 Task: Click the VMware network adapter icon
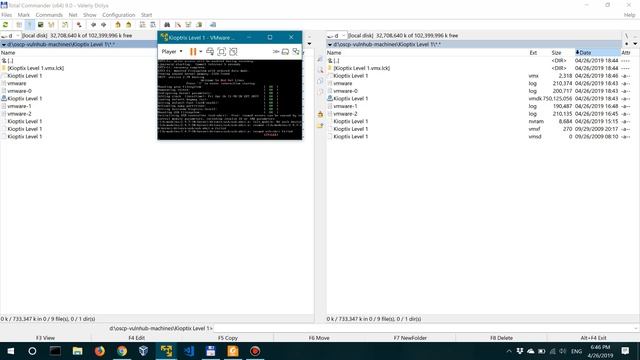click(x=296, y=51)
